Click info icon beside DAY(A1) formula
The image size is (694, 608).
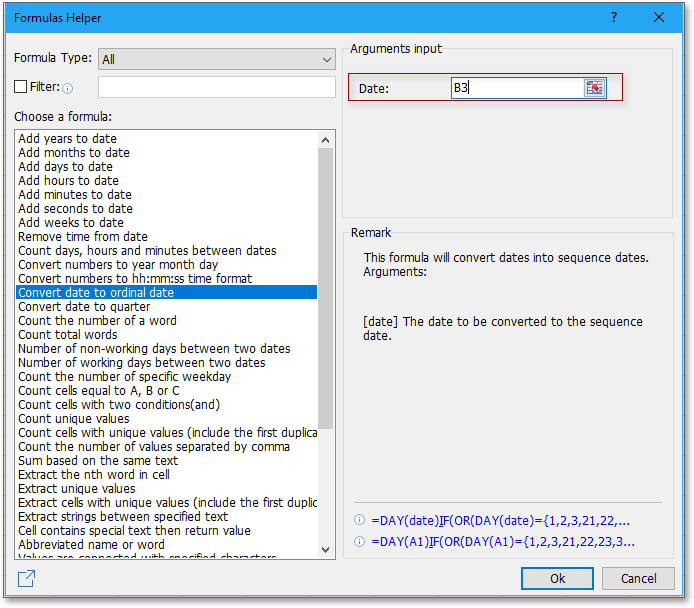tap(360, 542)
